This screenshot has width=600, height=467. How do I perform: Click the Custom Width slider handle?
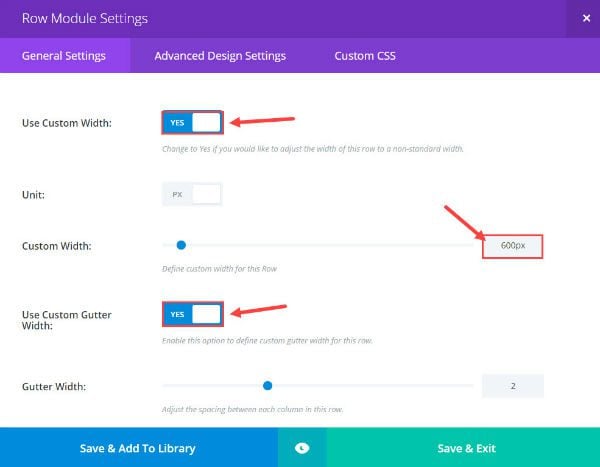(181, 245)
